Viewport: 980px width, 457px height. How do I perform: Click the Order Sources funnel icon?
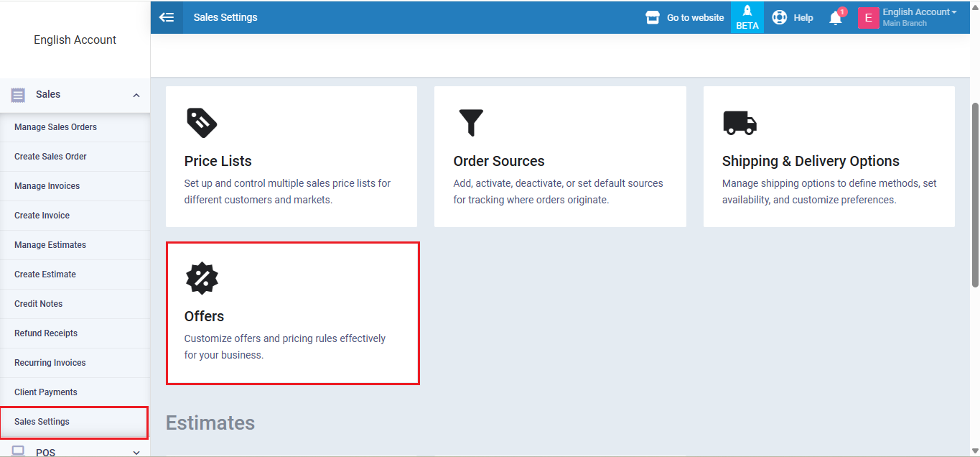(471, 123)
